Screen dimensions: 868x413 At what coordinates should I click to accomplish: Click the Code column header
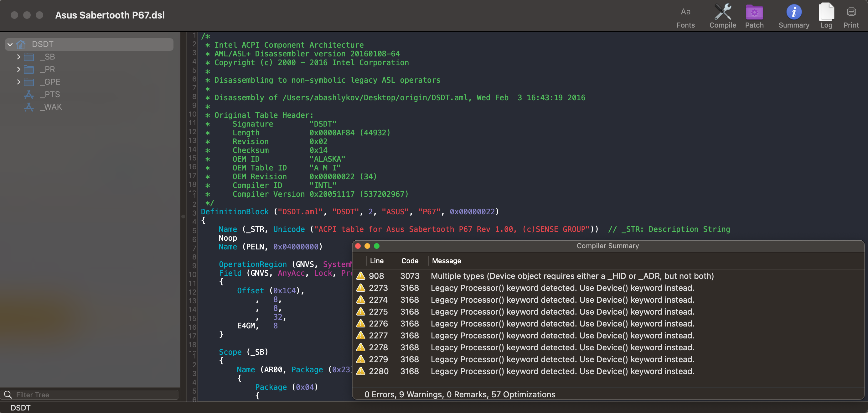tap(409, 261)
